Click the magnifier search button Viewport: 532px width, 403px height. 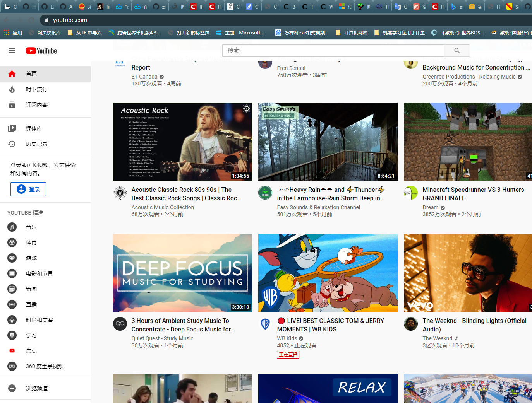click(x=457, y=51)
